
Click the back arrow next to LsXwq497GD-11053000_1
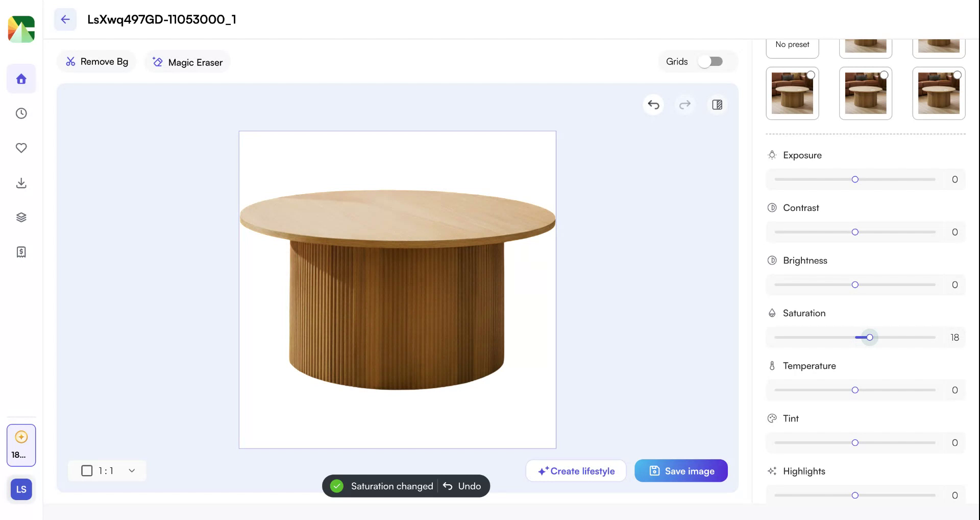65,19
